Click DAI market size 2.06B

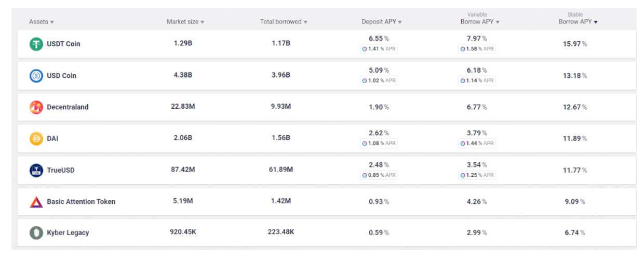click(183, 138)
